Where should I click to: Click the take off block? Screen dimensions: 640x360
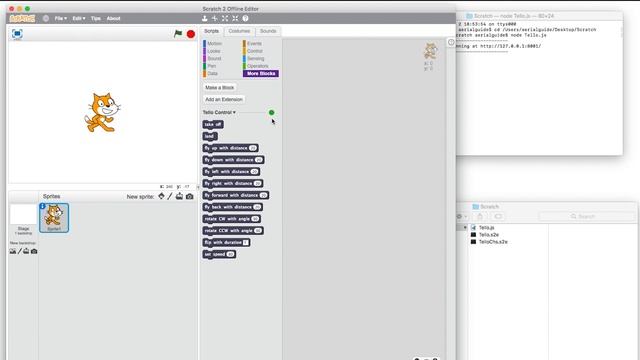[x=213, y=124]
